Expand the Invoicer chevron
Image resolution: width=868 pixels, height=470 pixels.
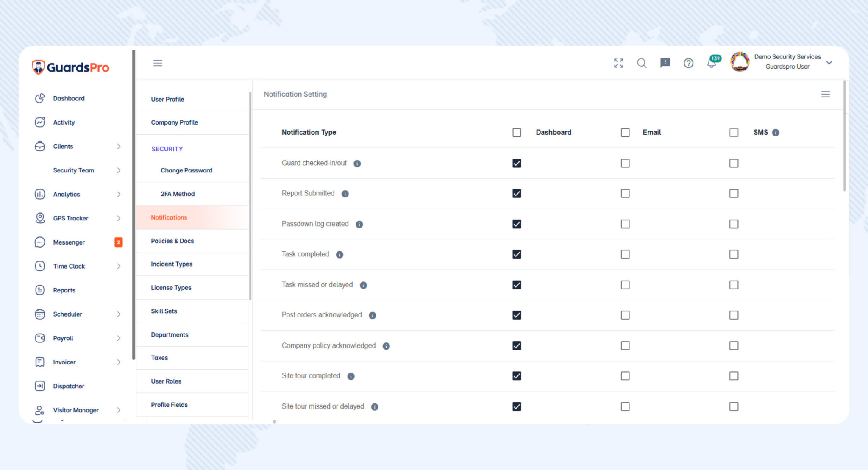(x=119, y=362)
